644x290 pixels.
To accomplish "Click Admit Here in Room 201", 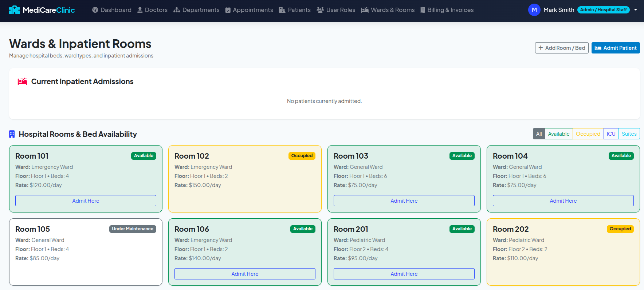I will 404,274.
